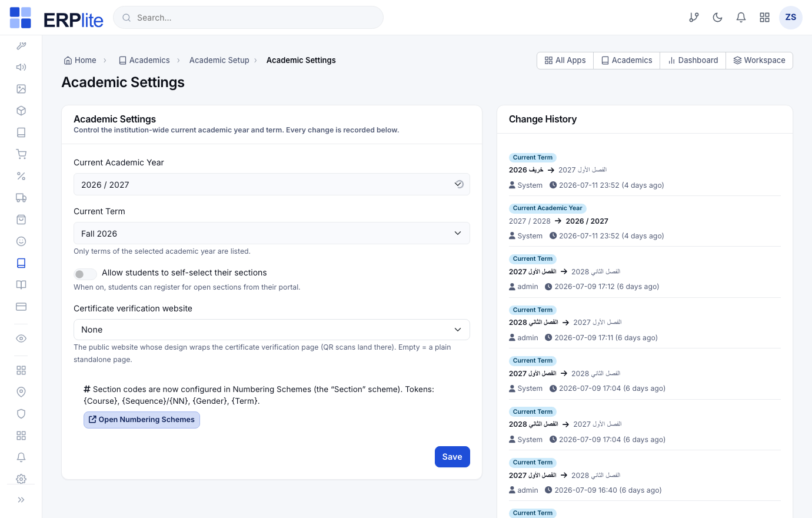Click Academic Settings breadcrumb
Viewport: 812px width, 518px height.
coord(301,61)
